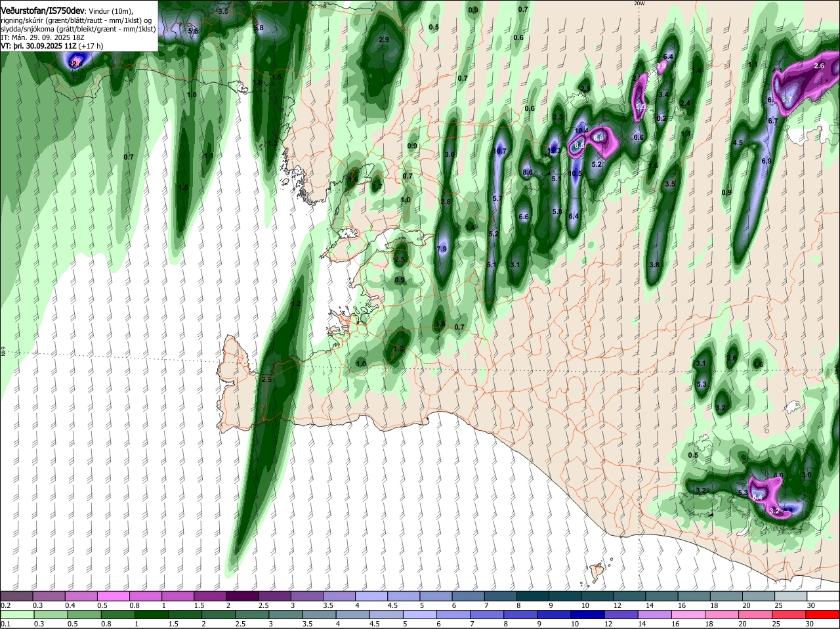
Task: Click the 22.4 precipitation value on the map
Action: pyautogui.click(x=75, y=64)
